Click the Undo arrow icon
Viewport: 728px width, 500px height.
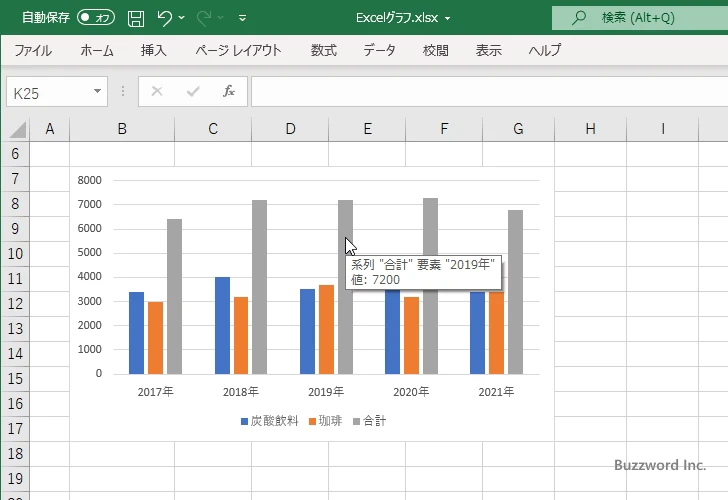click(164, 18)
